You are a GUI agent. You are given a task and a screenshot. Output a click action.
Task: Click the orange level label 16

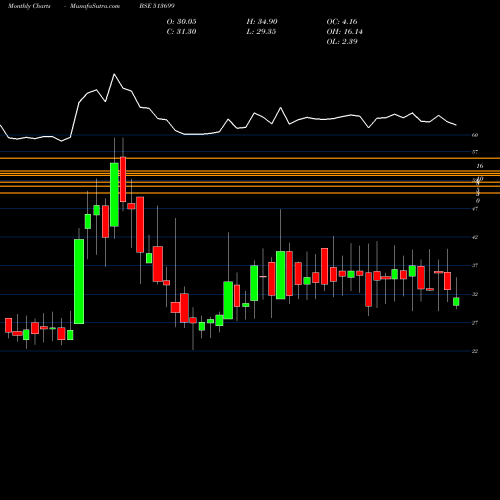[480, 166]
